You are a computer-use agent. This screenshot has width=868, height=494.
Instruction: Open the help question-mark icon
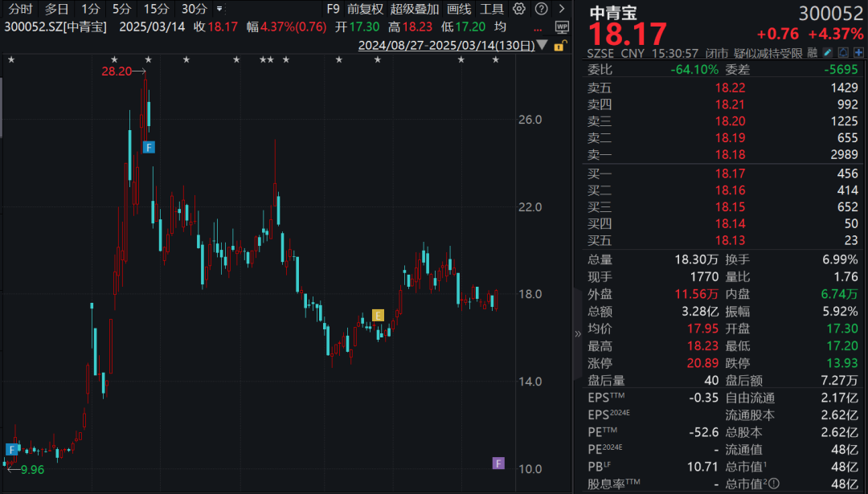tap(542, 9)
